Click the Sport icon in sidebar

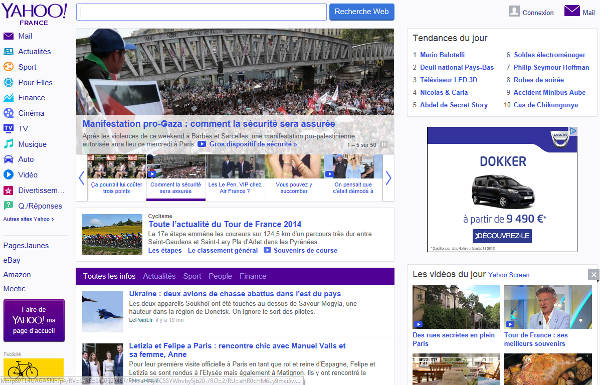pyautogui.click(x=8, y=67)
